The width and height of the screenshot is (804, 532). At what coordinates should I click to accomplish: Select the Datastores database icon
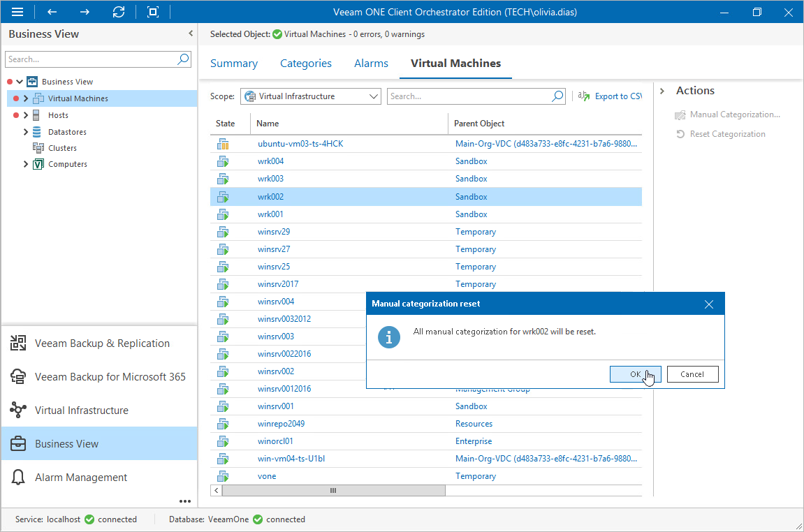pyautogui.click(x=37, y=132)
